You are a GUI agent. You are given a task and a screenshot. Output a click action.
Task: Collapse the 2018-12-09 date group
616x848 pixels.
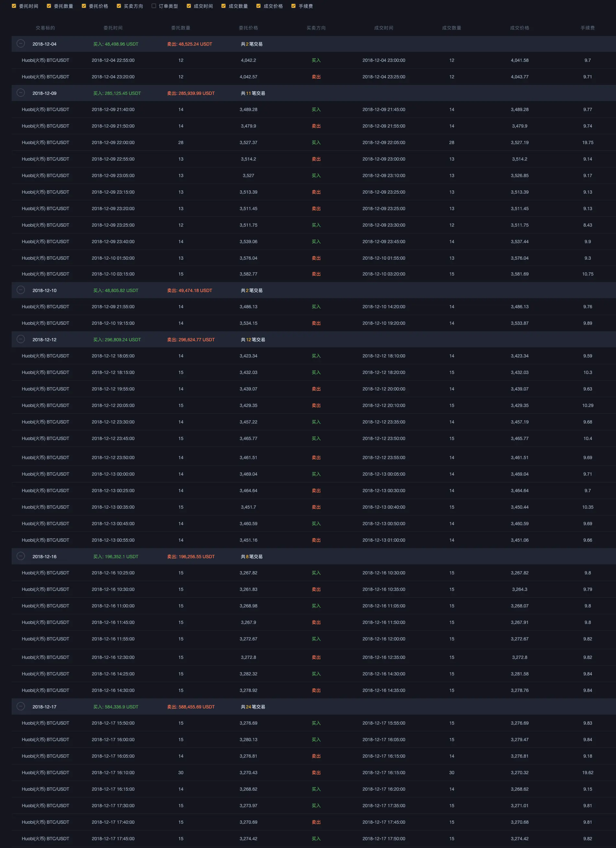tap(21, 93)
